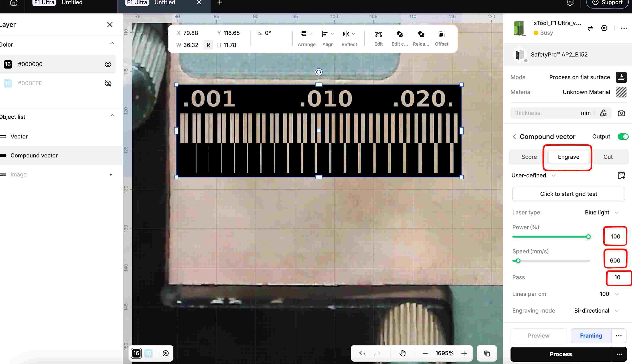The image size is (632, 364).
Task: Click the Power percentage slider handle
Action: click(x=588, y=237)
